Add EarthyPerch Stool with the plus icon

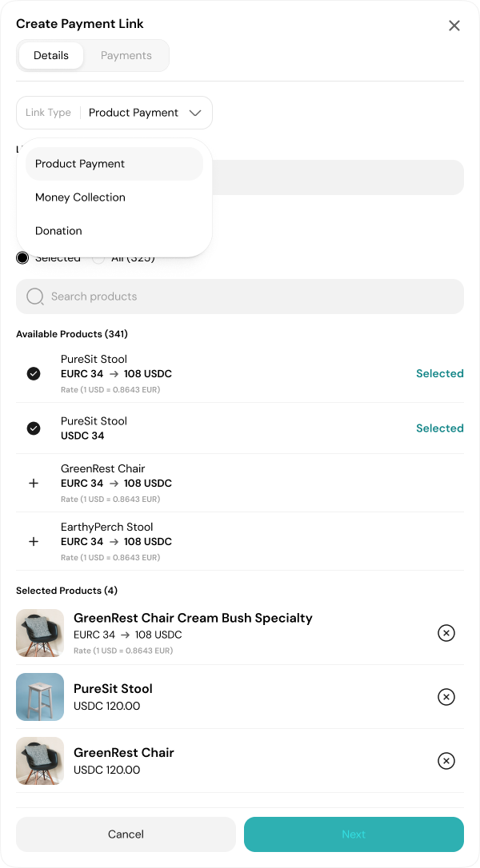(33, 541)
